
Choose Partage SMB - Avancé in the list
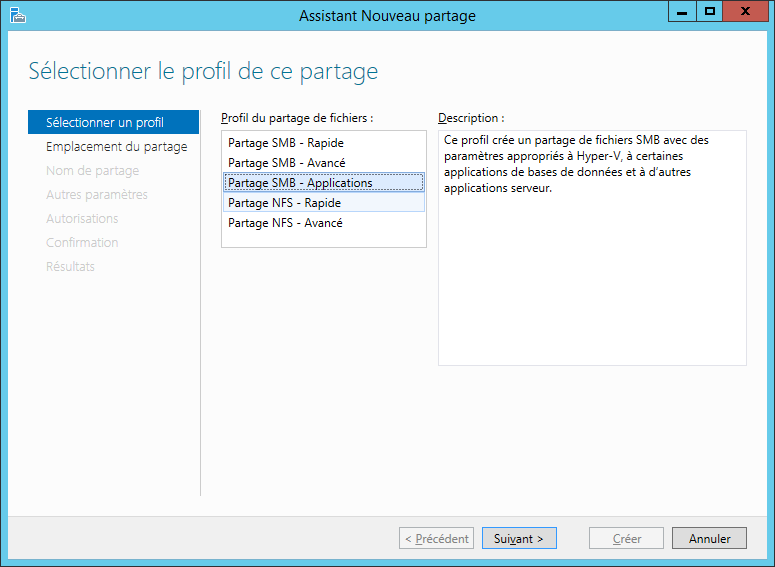[287, 163]
